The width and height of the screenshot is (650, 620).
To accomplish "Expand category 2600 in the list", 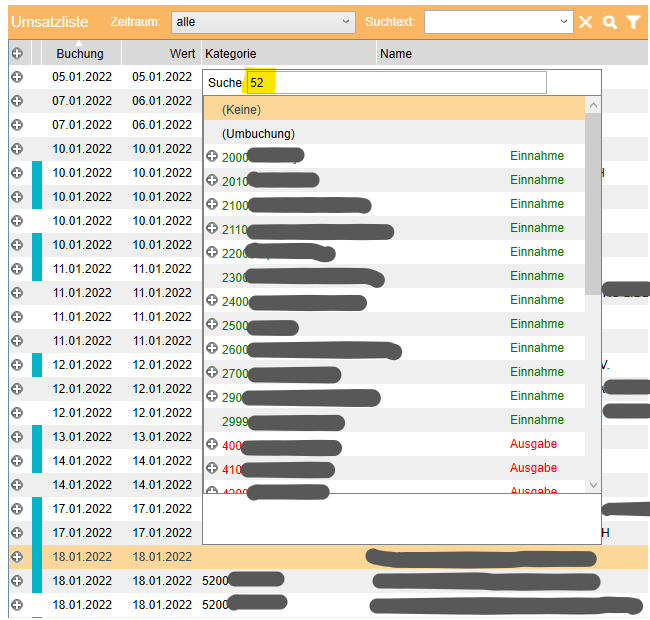I will tap(212, 348).
